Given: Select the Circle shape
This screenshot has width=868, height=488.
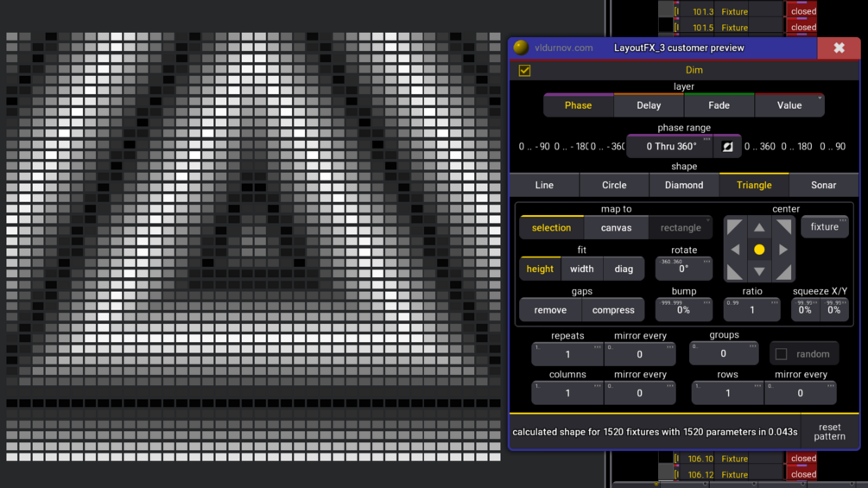Looking at the screenshot, I should click(x=614, y=186).
